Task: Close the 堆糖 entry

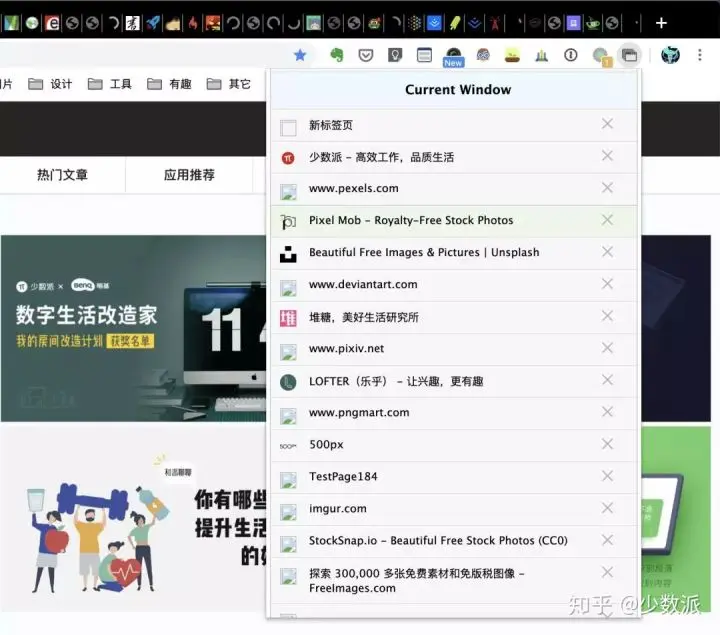Action: [x=607, y=316]
